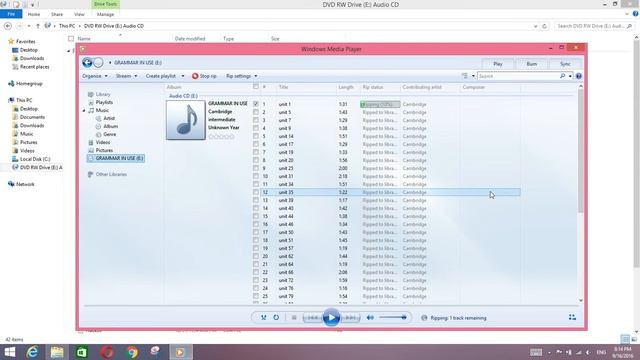
Task: Switch to the Burn tab
Action: pos(531,64)
